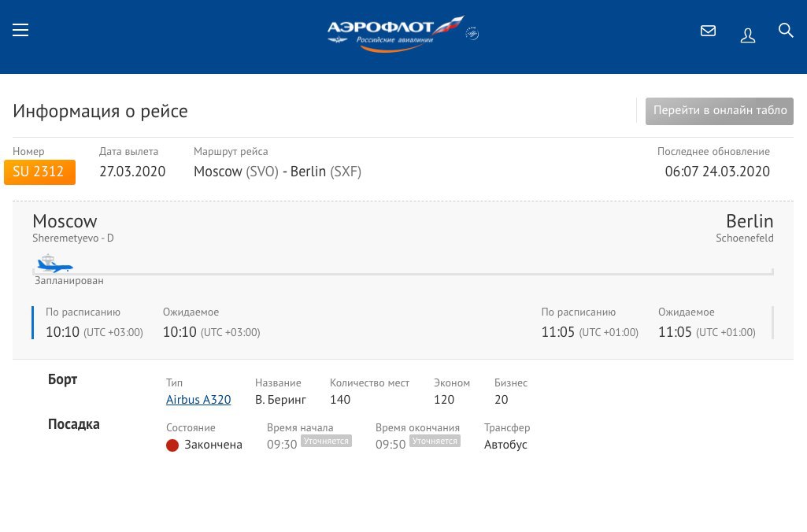This screenshot has height=532, width=807.
Task: Click the SkyTeam alliance emblem
Action: pos(472,33)
